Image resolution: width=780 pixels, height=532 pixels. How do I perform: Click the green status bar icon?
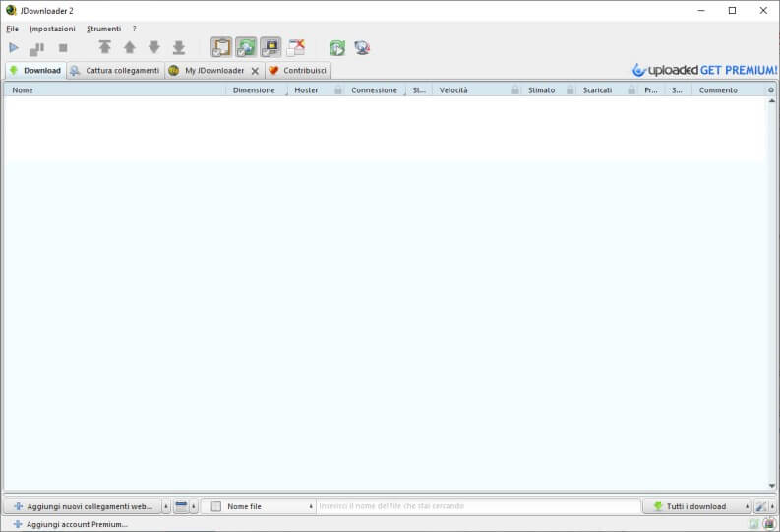pos(754,523)
